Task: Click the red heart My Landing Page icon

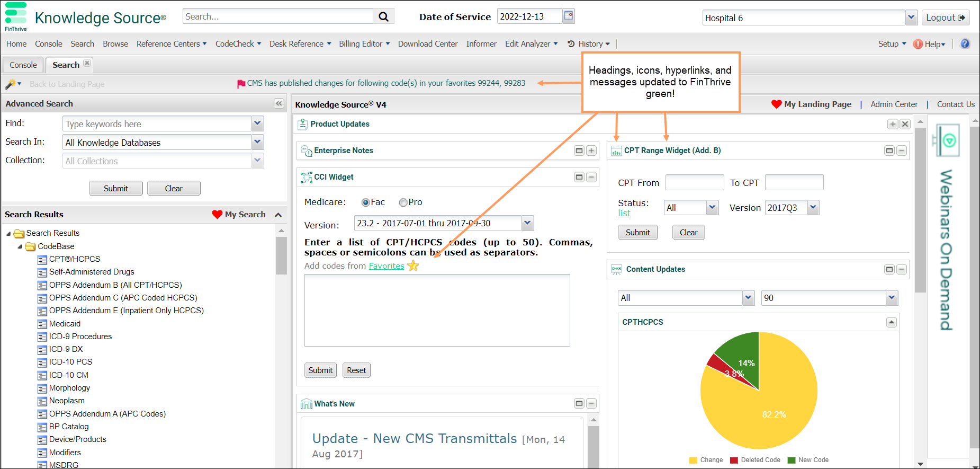Action: [x=776, y=104]
